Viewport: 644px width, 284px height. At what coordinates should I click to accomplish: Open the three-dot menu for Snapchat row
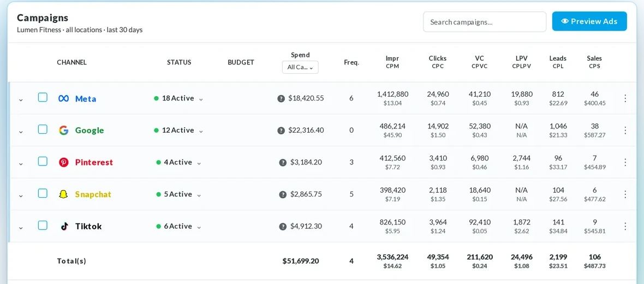coord(625,194)
